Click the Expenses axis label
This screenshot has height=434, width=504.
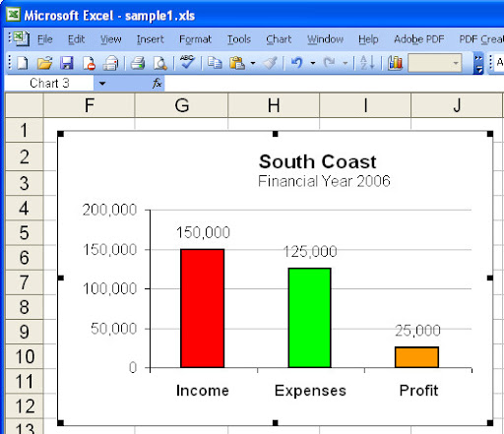[x=310, y=391]
